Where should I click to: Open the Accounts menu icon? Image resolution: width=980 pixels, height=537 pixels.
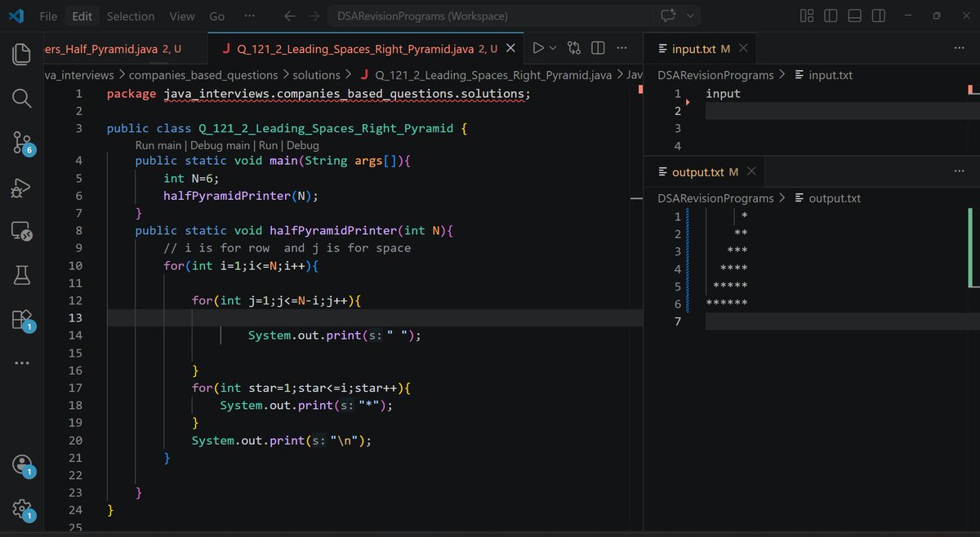tap(22, 465)
